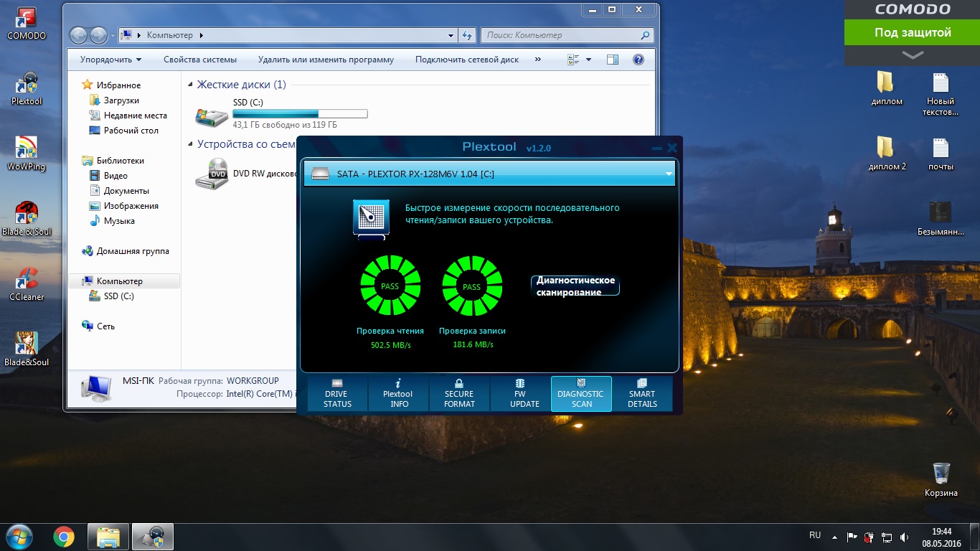Viewport: 980px width, 551px height.
Task: Click the RU input language indicator
Action: click(815, 535)
